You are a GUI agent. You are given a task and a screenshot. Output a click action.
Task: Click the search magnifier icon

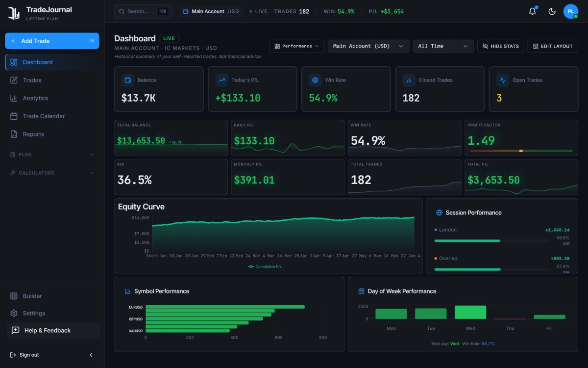122,11
